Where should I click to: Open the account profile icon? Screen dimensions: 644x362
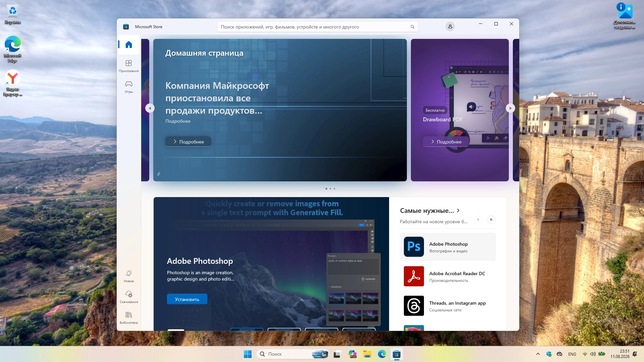[x=450, y=26]
